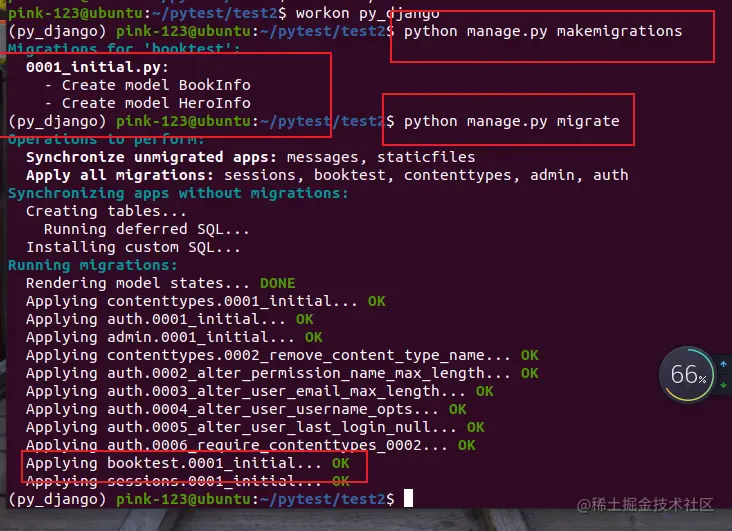The width and height of the screenshot is (732, 531).
Task: Click 'Synchronize unmigrated apps:' line
Action: pyautogui.click(x=251, y=157)
